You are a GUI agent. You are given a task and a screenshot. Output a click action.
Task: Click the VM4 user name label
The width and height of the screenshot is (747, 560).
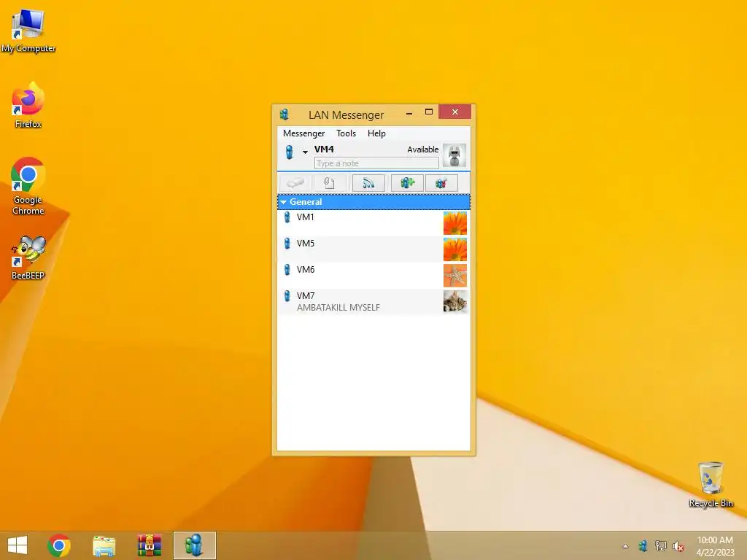pyautogui.click(x=324, y=149)
